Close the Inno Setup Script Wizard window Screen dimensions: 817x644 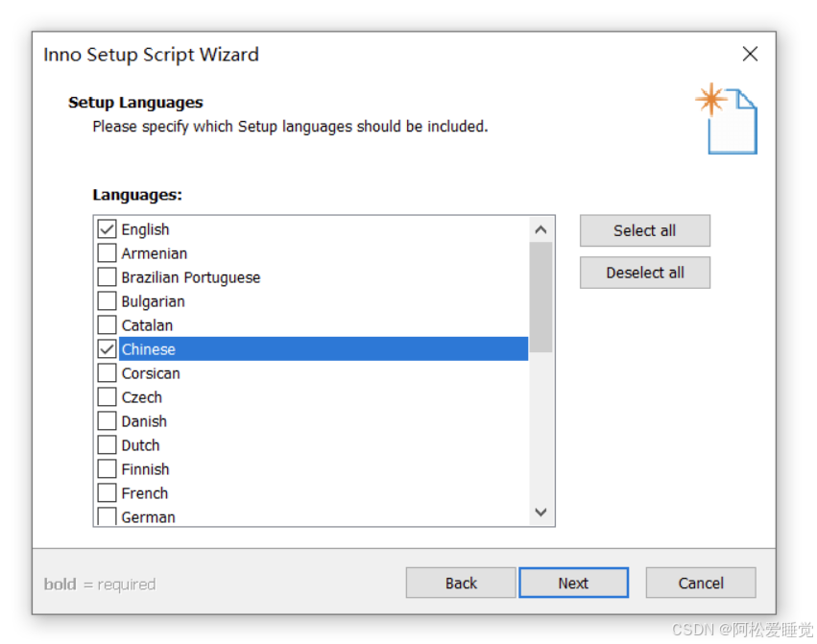pyautogui.click(x=750, y=54)
